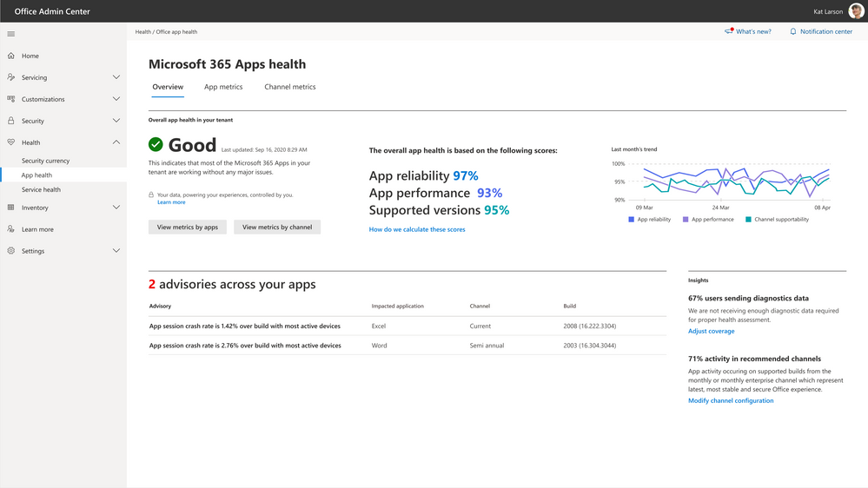This screenshot has width=868, height=488.
Task: Open How do we calculate these scores
Action: [417, 229]
